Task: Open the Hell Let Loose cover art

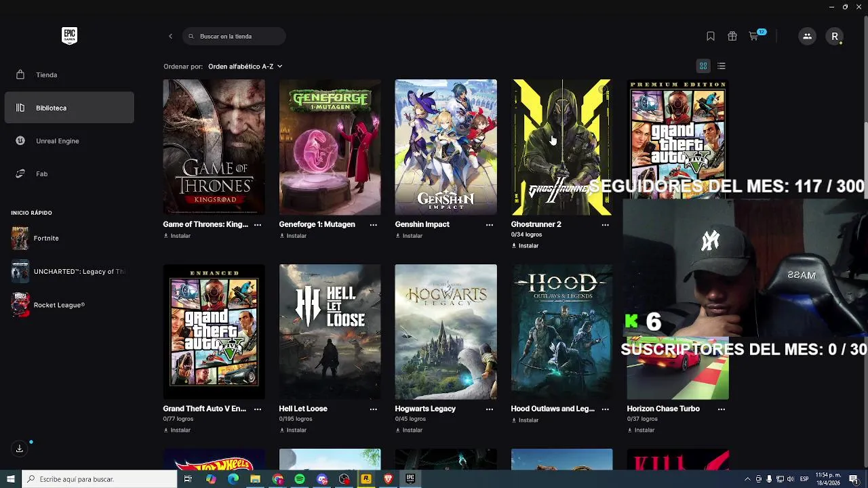Action: [330, 332]
